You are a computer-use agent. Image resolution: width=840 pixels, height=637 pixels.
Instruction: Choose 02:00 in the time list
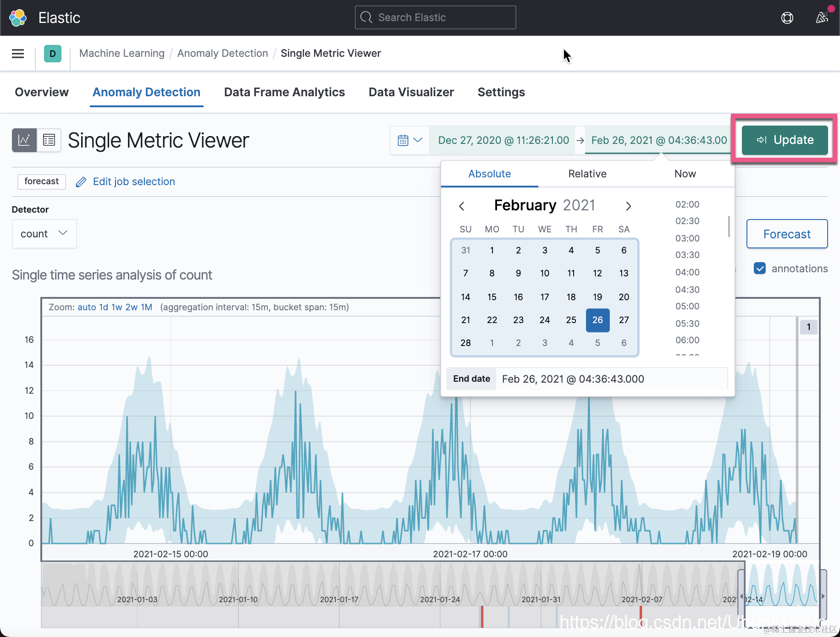(687, 204)
